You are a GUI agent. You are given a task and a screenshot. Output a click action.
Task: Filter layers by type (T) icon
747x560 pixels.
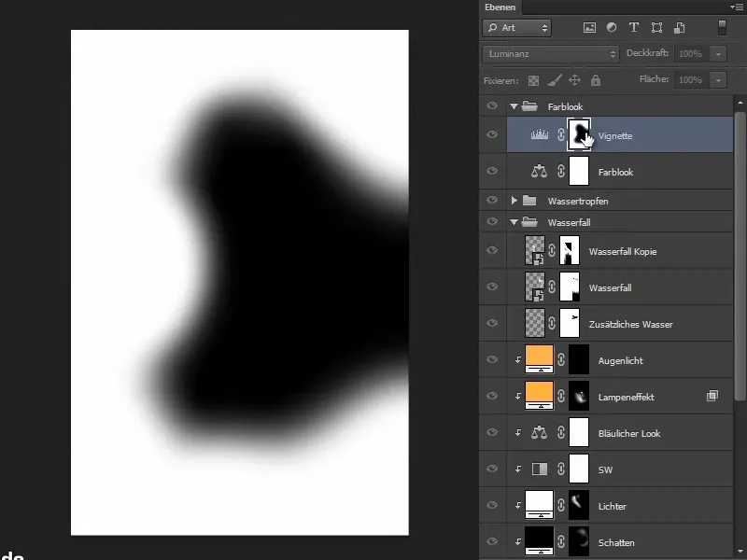point(634,28)
